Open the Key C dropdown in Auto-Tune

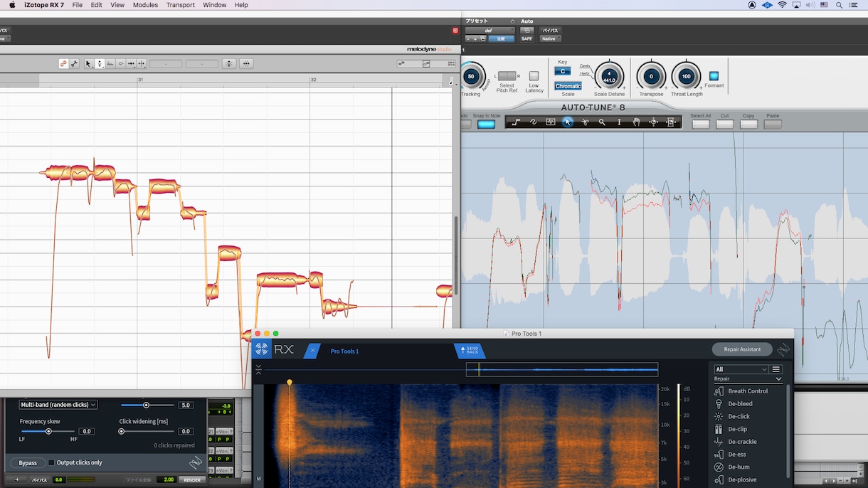(562, 71)
